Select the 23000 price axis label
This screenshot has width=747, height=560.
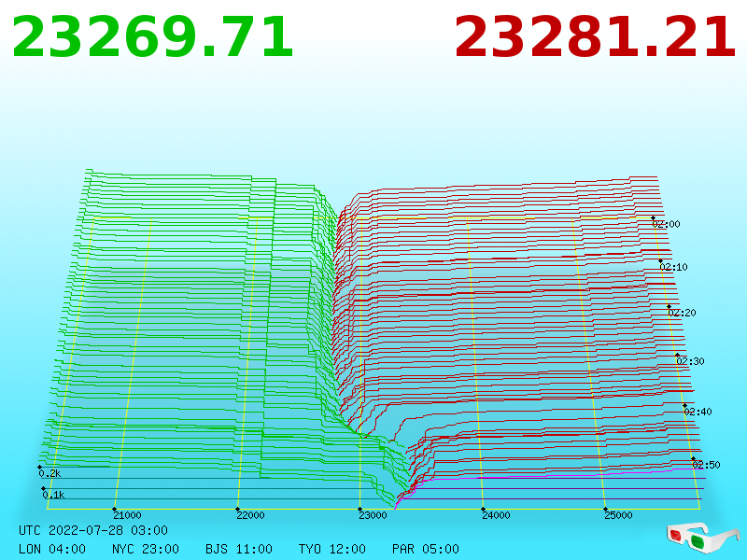point(373,515)
